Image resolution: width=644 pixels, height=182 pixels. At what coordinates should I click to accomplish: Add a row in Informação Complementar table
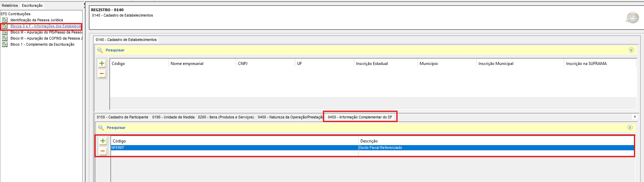103,141
